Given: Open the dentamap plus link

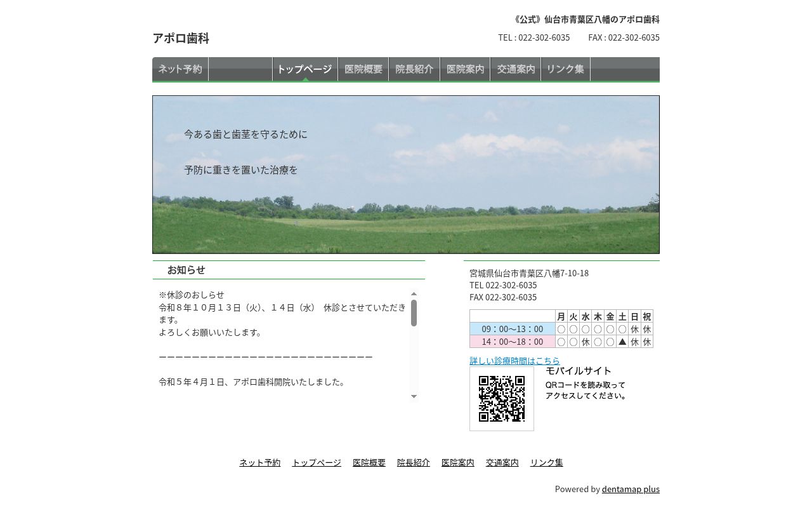Looking at the screenshot, I should pyautogui.click(x=631, y=489).
